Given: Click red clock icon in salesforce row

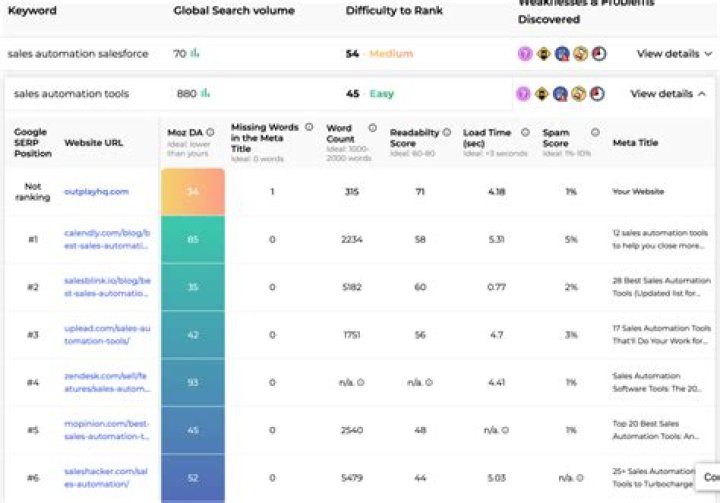Looking at the screenshot, I should [599, 54].
